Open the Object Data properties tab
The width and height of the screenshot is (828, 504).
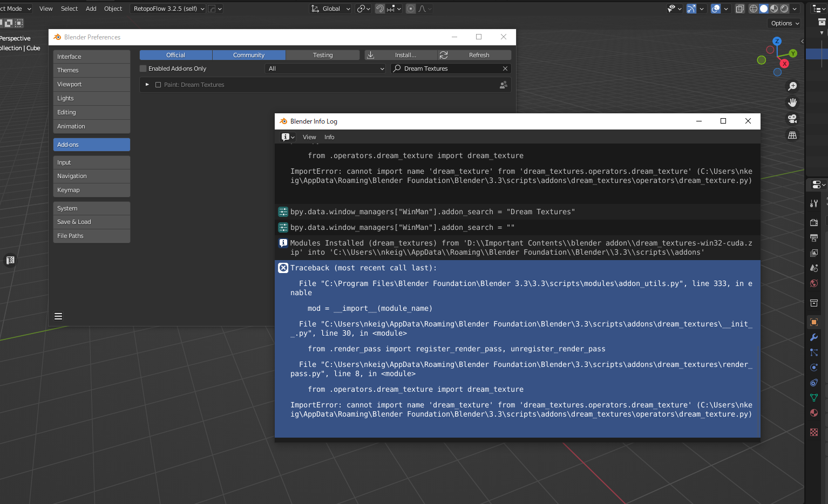click(814, 398)
